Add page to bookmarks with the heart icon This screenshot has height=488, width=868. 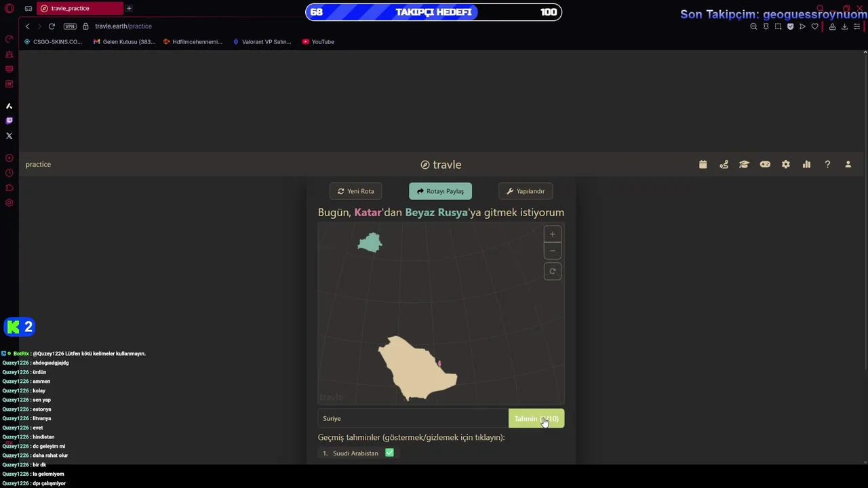pyautogui.click(x=814, y=26)
